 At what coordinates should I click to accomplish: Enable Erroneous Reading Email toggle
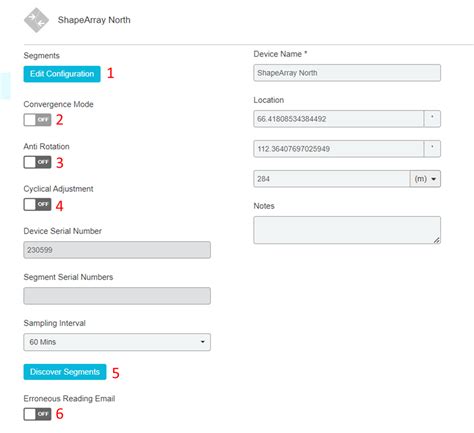(37, 414)
